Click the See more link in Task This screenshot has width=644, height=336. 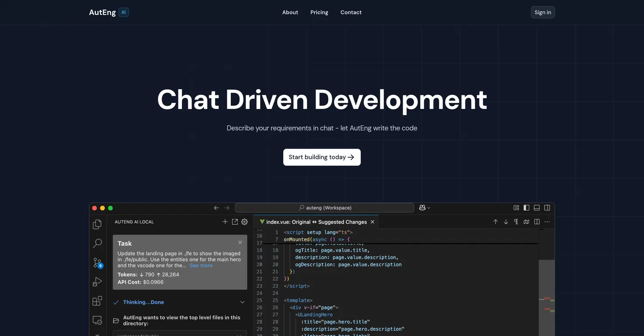(x=201, y=266)
